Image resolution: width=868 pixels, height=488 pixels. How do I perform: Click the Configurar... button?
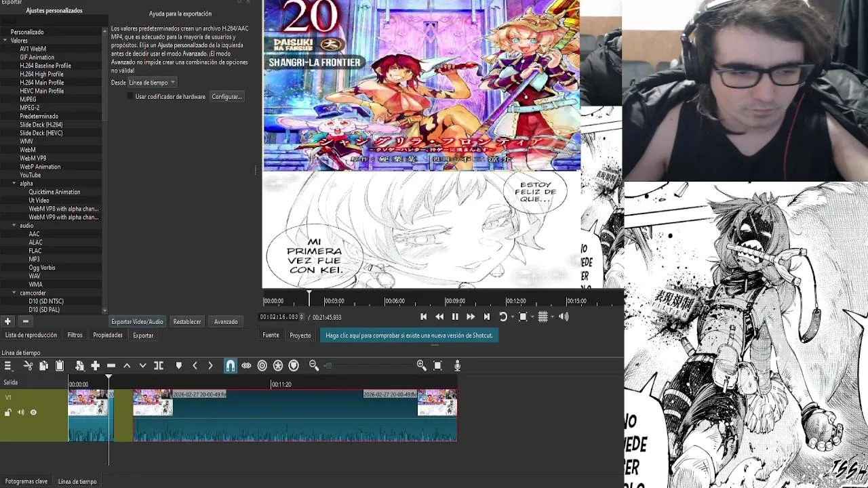pos(226,96)
